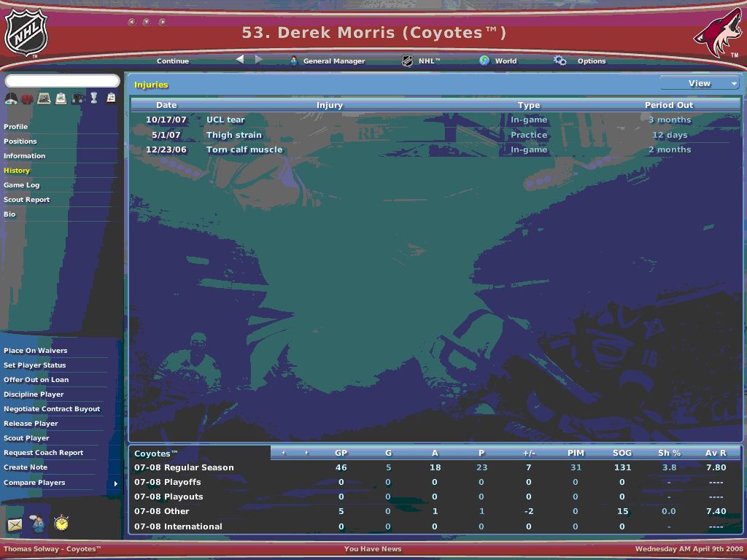This screenshot has height=560, width=747.
Task: Open the clipboard chart icon
Action: pyautogui.click(x=61, y=98)
